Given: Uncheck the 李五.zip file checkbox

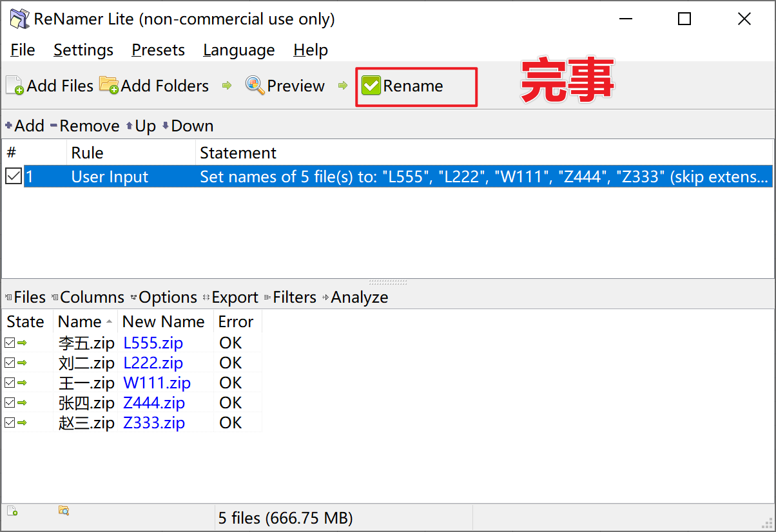Looking at the screenshot, I should [x=10, y=343].
